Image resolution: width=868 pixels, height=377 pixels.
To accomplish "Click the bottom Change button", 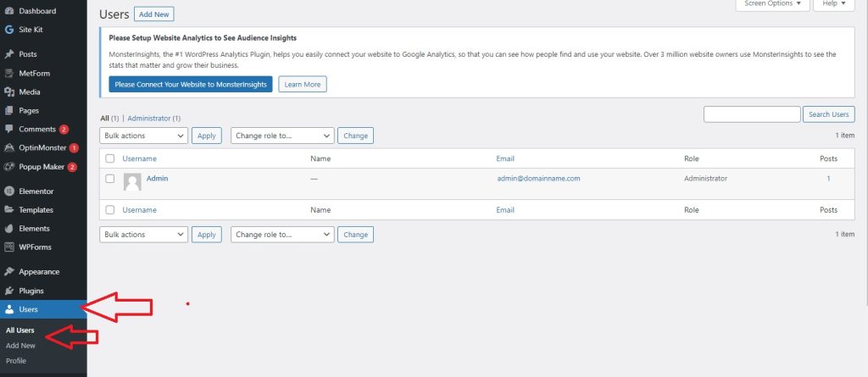I will [x=355, y=235].
